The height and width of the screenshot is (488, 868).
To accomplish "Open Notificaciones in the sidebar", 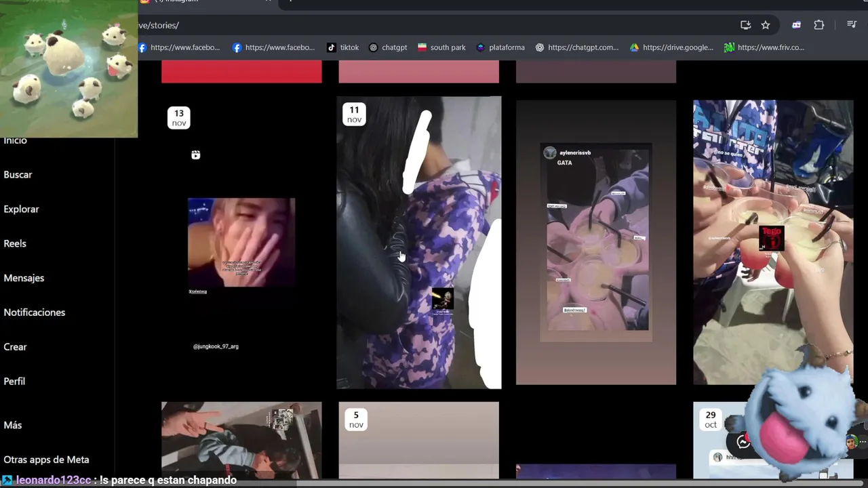I will pyautogui.click(x=35, y=312).
